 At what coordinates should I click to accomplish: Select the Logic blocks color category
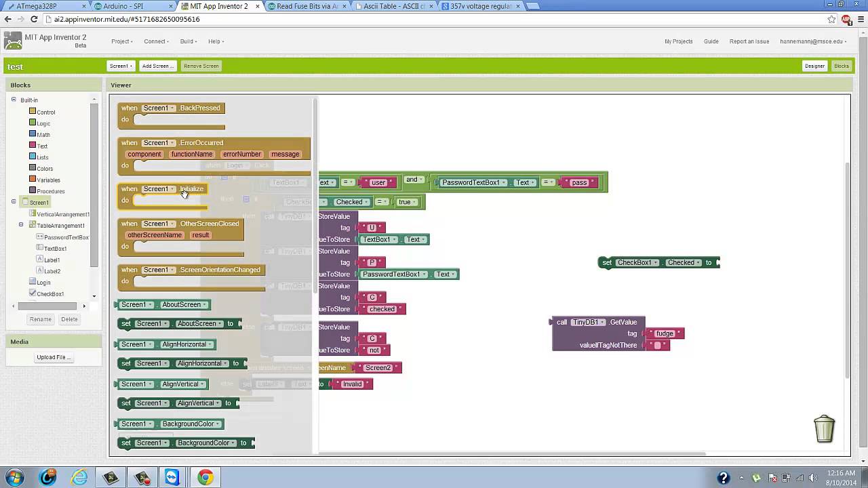[x=32, y=123]
